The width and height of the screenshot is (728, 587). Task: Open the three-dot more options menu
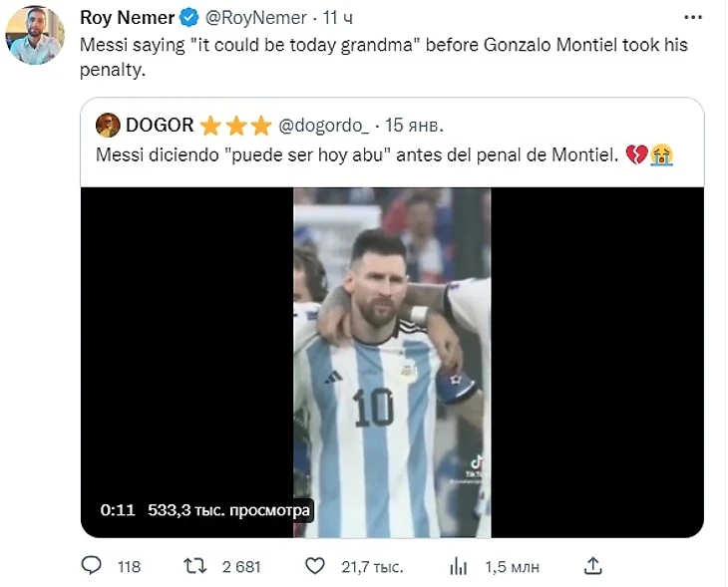point(691,18)
